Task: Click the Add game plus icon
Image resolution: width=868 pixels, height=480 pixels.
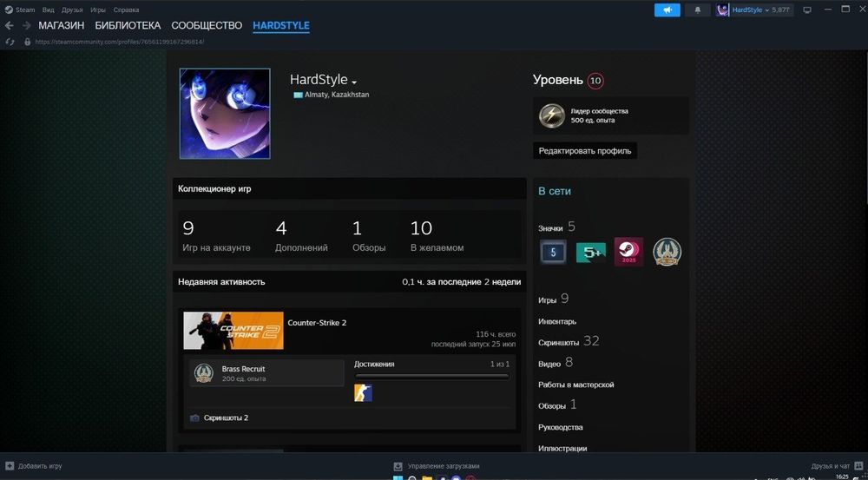Action: pos(10,466)
